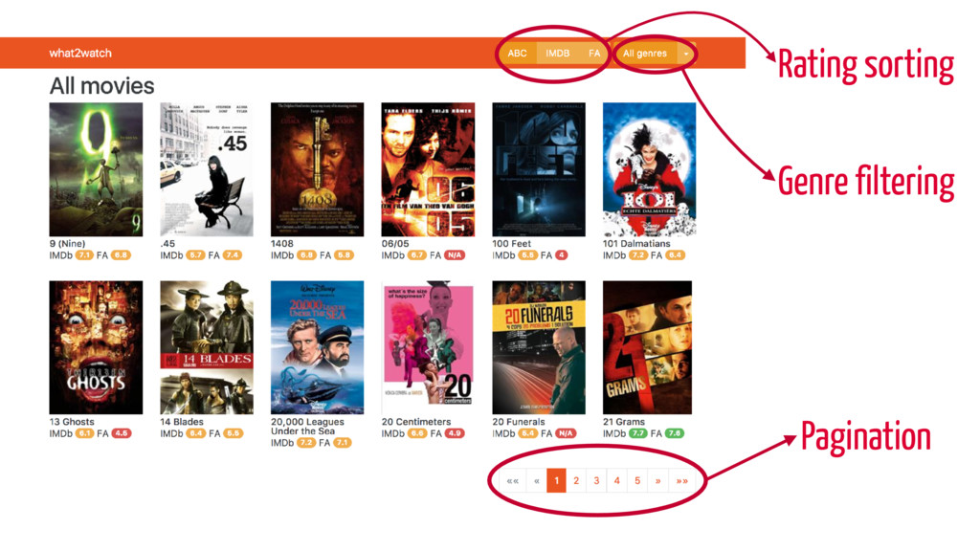Open the All genres dropdown
Image resolution: width=980 pixels, height=551 pixels.
644,54
